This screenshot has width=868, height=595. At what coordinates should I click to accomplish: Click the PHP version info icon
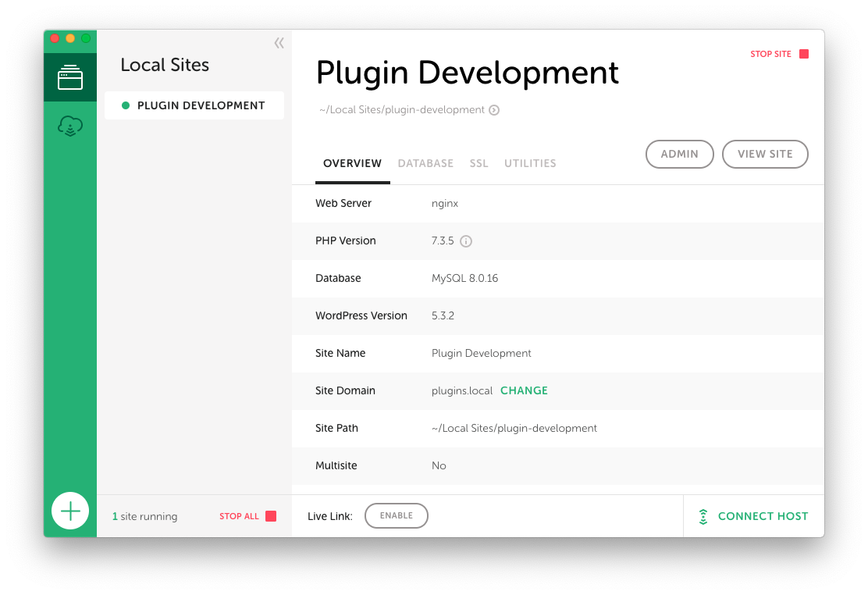click(466, 241)
